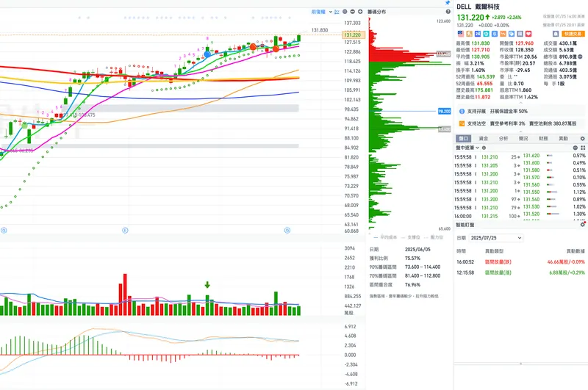Click the gray notes list icon
Screen dimensions: 588x390
click(520, 34)
